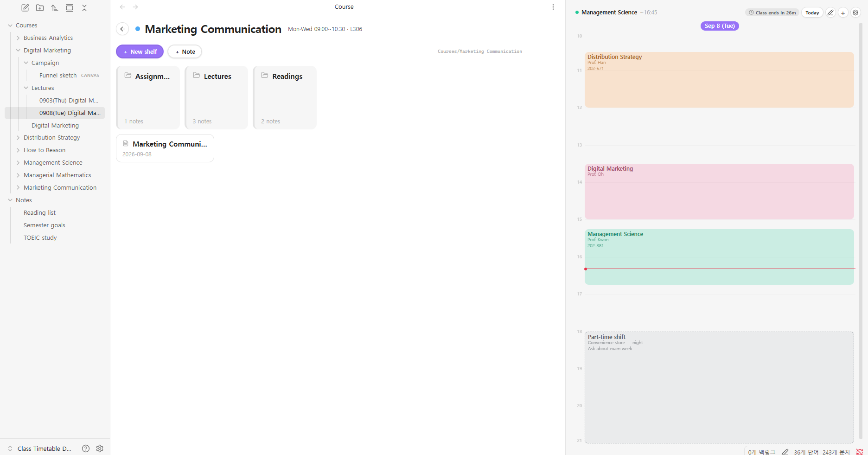Open the Digital Marketing class block in timetable

(x=719, y=192)
